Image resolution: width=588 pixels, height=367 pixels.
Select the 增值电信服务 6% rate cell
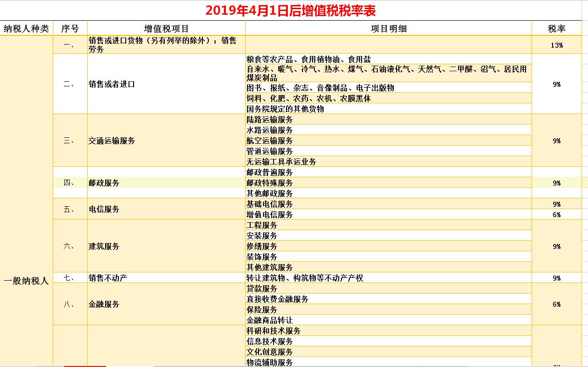(x=556, y=214)
